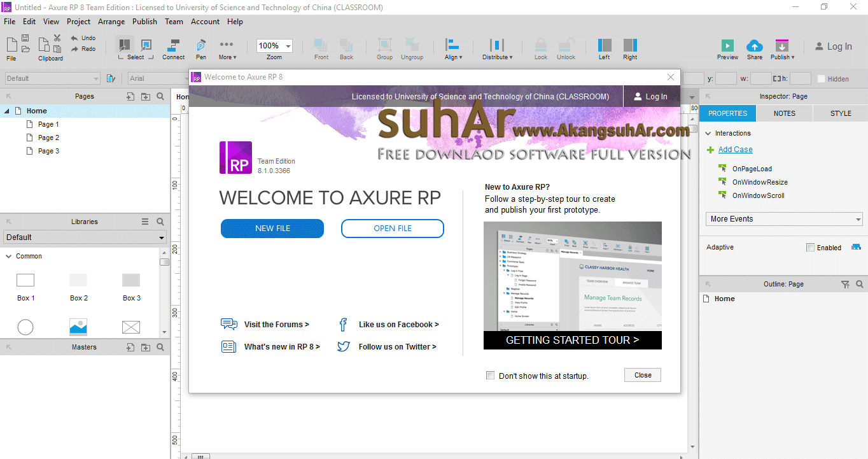Click the Preview play icon
This screenshot has width=868, height=459.
click(x=727, y=45)
